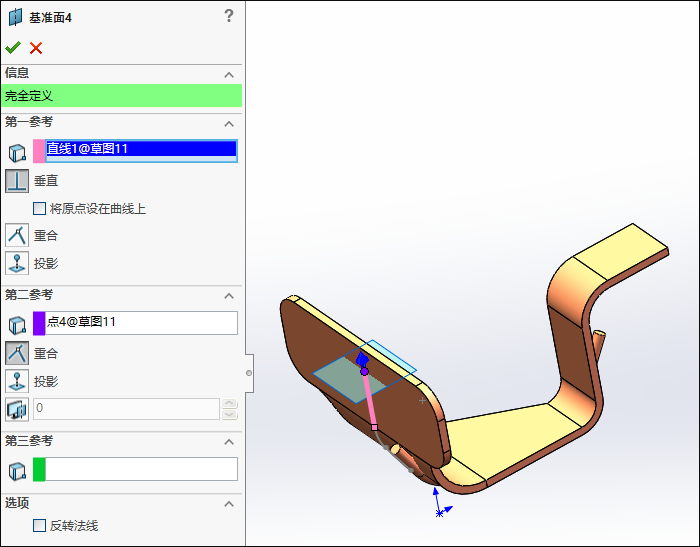Click green color swatch of third reference
The image size is (700, 547).
coord(39,469)
